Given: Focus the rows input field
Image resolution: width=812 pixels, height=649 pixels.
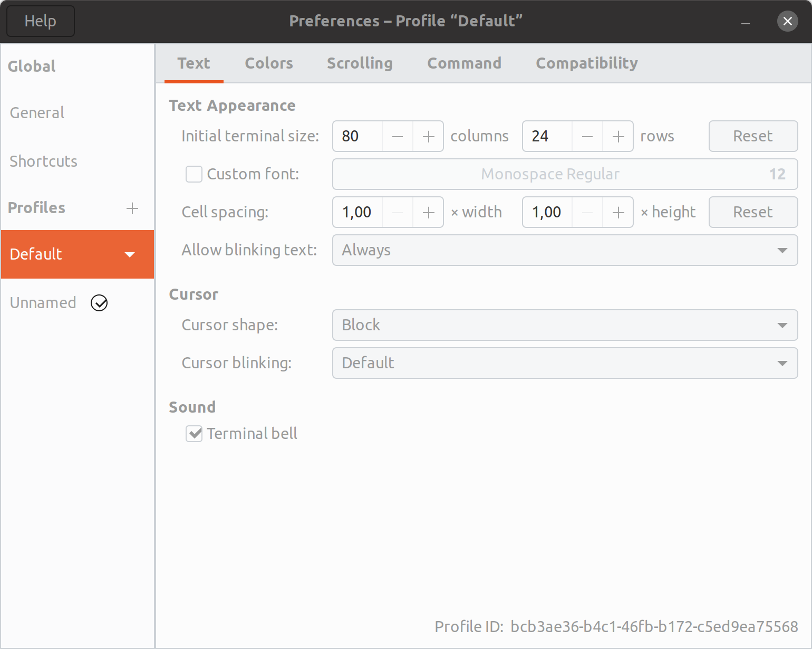Looking at the screenshot, I should point(547,136).
